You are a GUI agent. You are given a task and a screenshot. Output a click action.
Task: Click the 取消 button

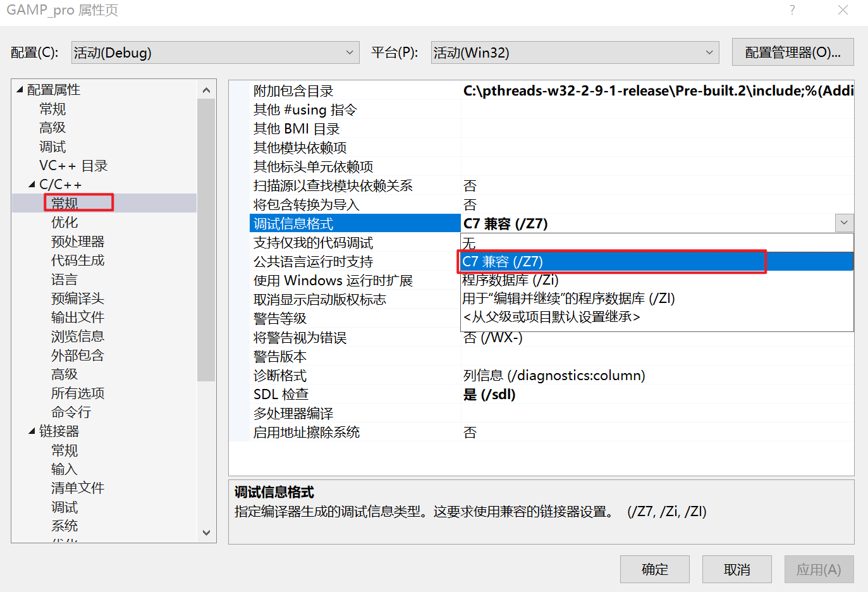click(x=736, y=569)
